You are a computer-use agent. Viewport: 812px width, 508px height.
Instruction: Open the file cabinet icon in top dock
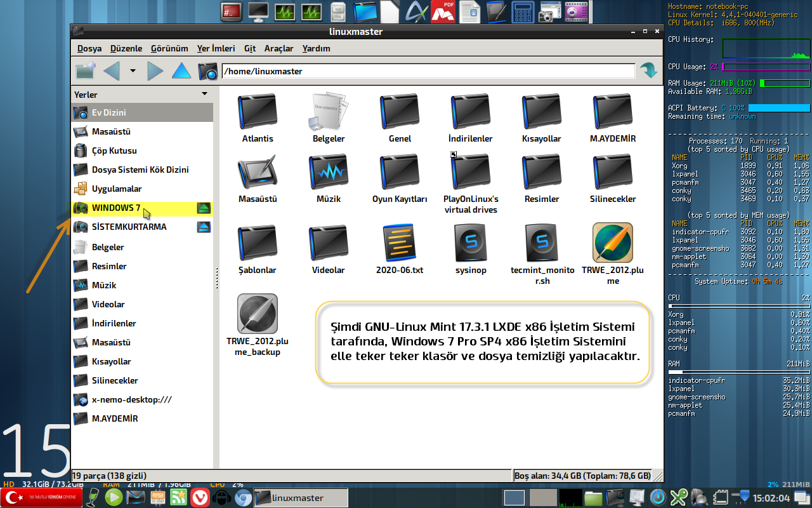point(338,11)
